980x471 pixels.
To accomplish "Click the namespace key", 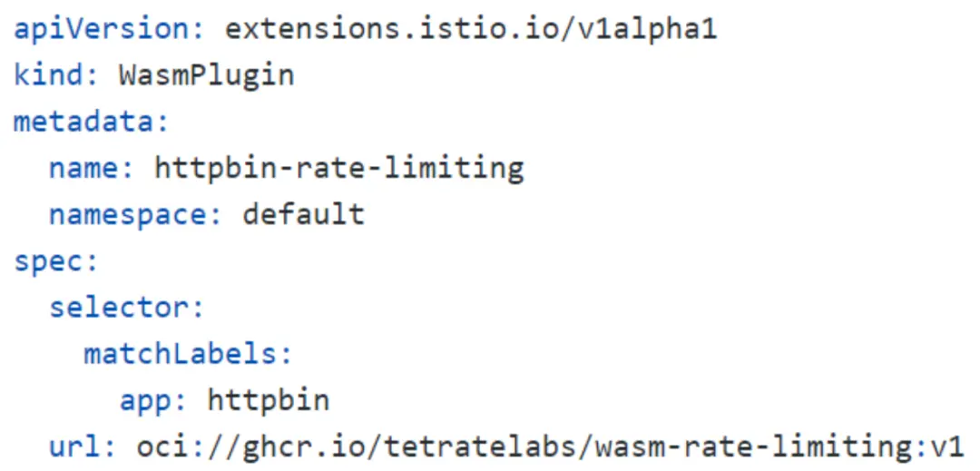I will click(x=136, y=215).
